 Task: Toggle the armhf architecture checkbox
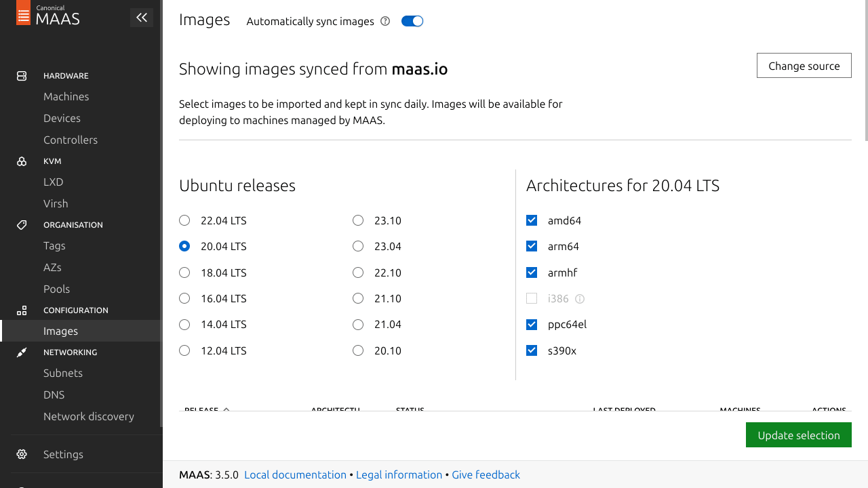coord(532,272)
